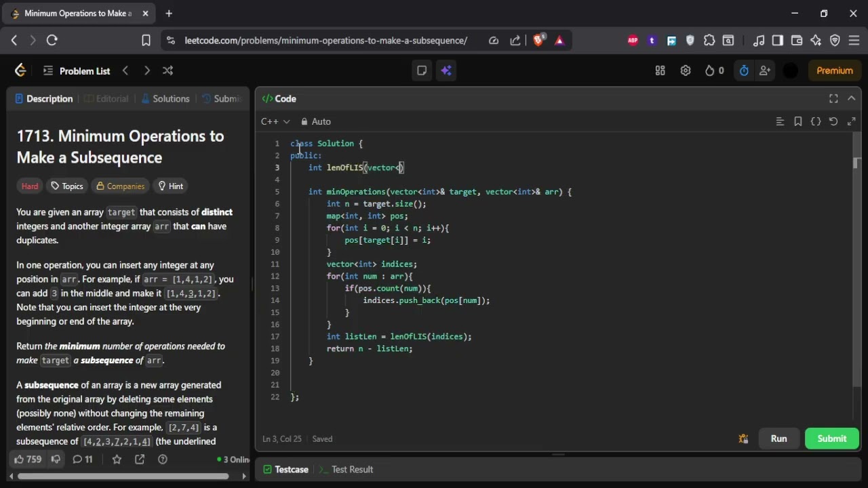This screenshot has height=488, width=868.
Task: Click the share link icon
Action: point(140,459)
